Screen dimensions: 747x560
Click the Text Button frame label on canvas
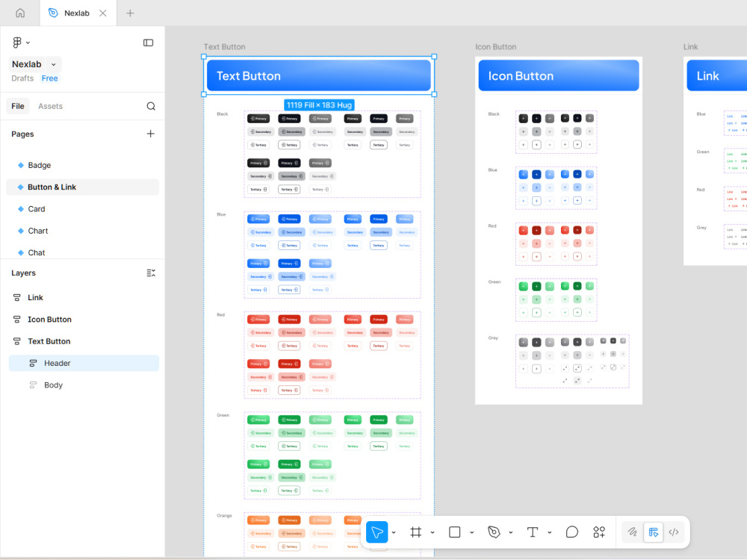tap(224, 46)
